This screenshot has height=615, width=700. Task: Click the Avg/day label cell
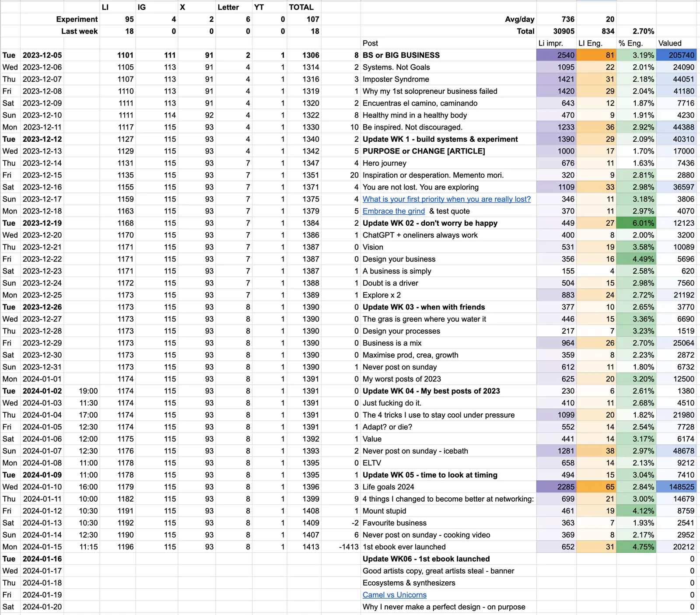coord(448,19)
